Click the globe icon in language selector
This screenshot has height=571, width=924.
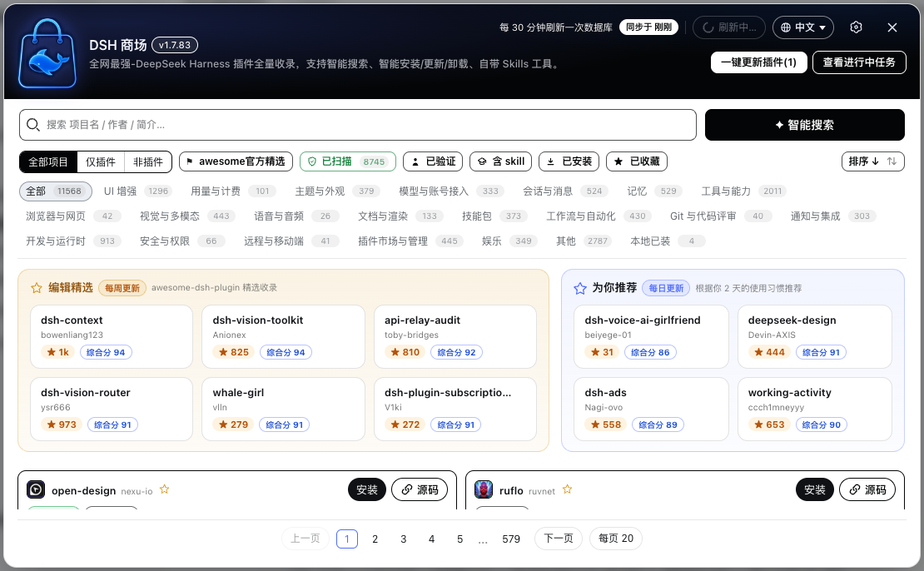(786, 27)
